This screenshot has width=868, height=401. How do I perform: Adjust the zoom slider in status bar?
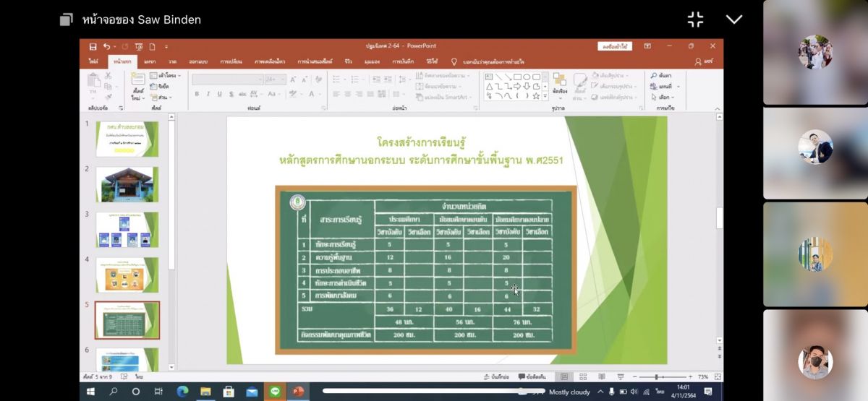pyautogui.click(x=658, y=377)
